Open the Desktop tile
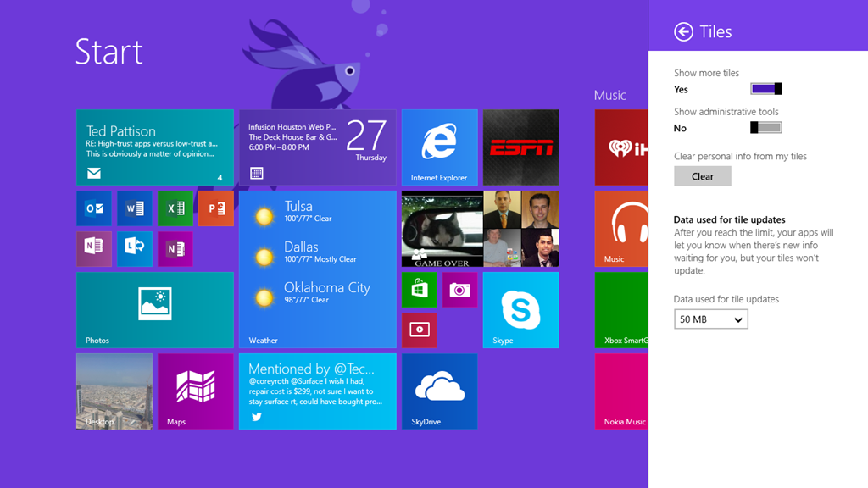The image size is (868, 488). pyautogui.click(x=114, y=391)
